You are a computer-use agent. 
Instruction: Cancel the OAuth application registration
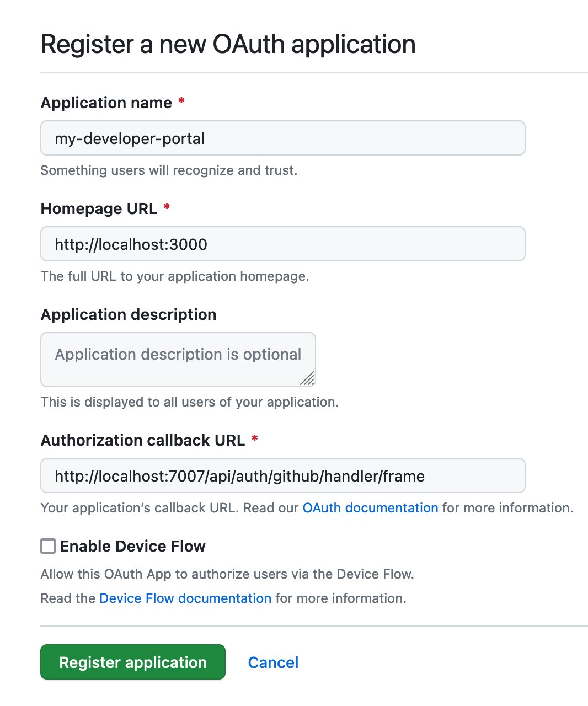(273, 662)
